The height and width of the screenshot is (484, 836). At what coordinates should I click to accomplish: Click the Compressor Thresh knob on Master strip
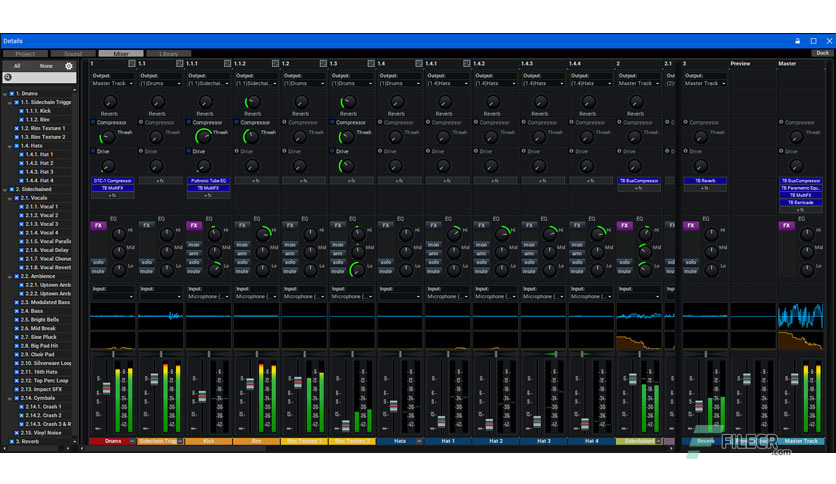coord(797,137)
